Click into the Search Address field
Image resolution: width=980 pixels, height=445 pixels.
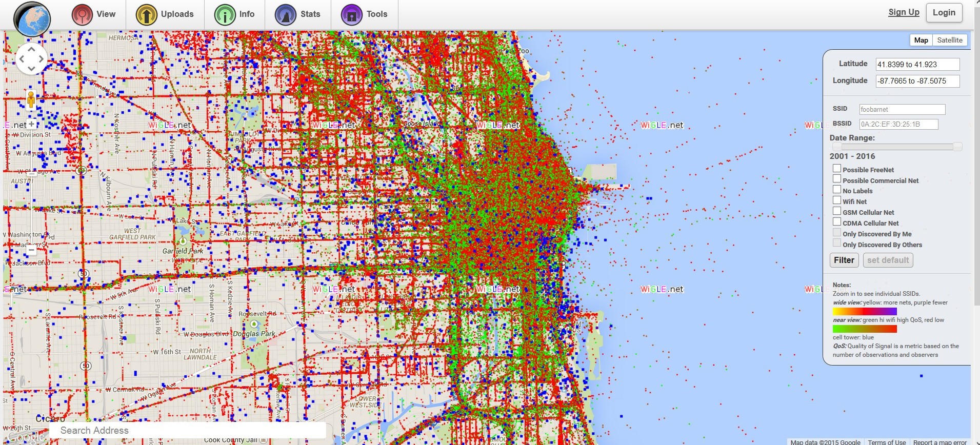pos(187,431)
